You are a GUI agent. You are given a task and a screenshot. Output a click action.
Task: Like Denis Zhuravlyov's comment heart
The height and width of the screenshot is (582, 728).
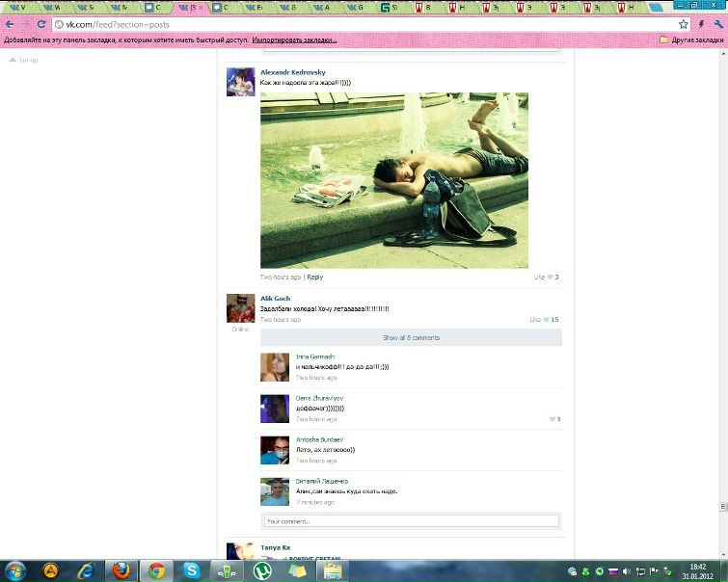coord(554,419)
